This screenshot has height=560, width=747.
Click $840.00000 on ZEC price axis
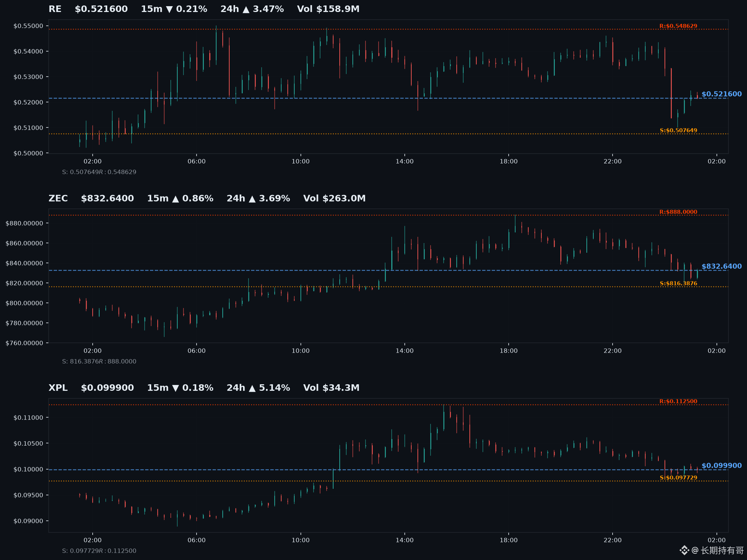[x=24, y=263]
